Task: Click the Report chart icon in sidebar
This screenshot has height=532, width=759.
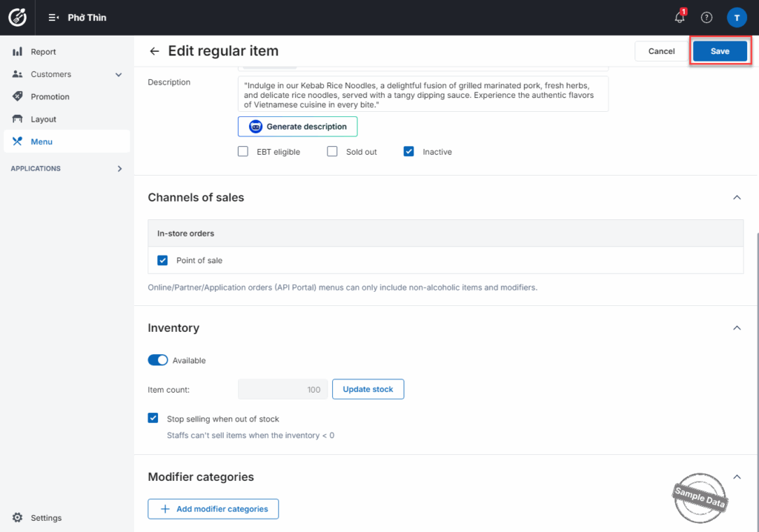Action: (x=18, y=52)
